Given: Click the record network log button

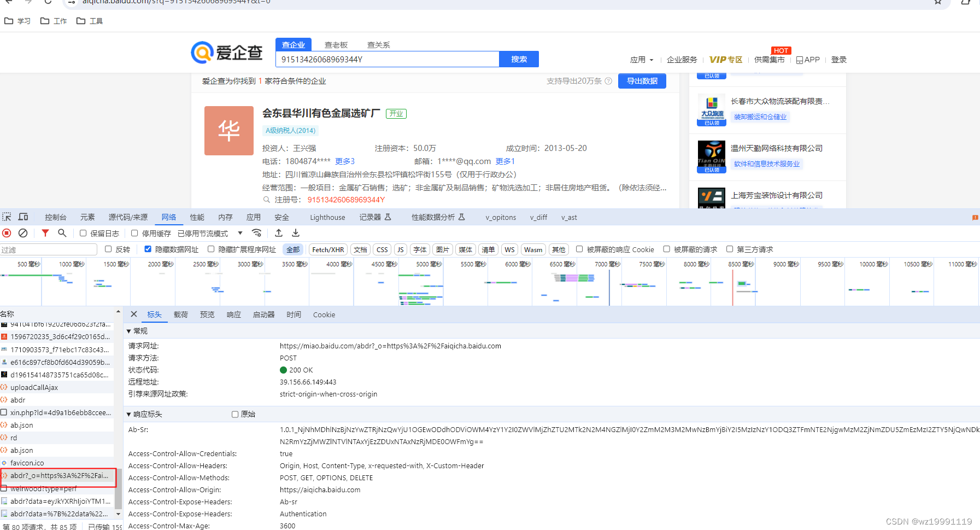Looking at the screenshot, I should click(x=7, y=233).
